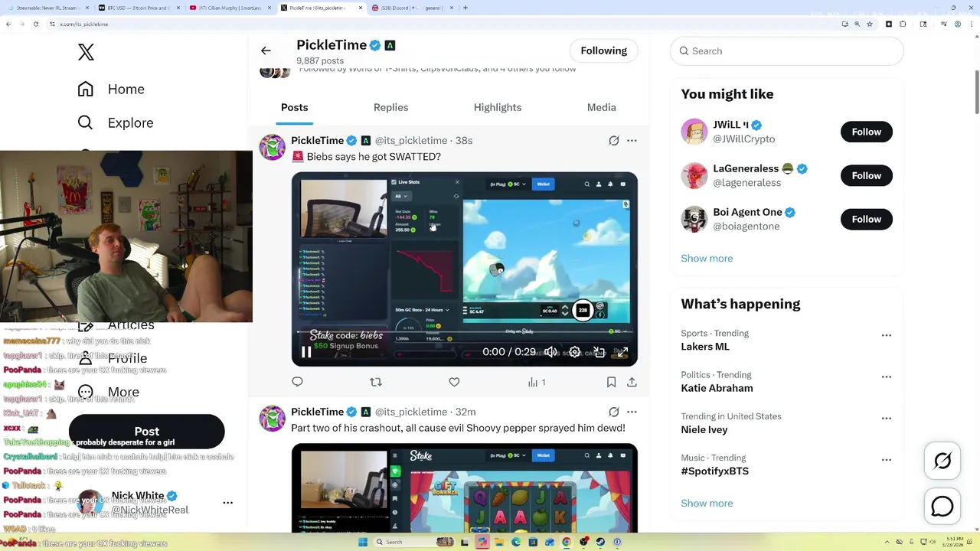View analytics of the Biebs SWATTED post
The image size is (980, 551).
click(537, 382)
